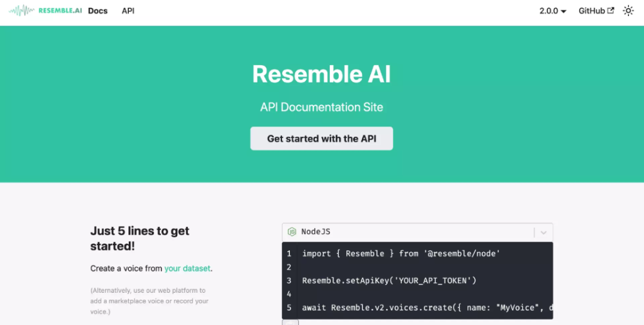This screenshot has height=325, width=644.
Task: Click the chevron arrow of NodeJS dropdown
Action: pos(544,232)
